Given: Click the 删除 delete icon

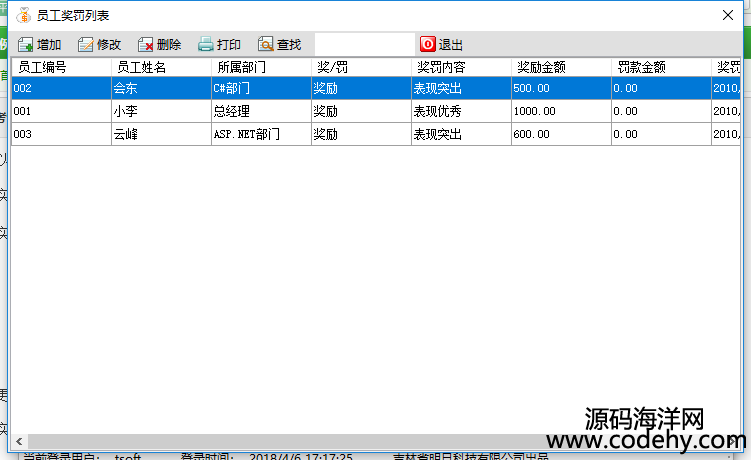Looking at the screenshot, I should pos(145,45).
